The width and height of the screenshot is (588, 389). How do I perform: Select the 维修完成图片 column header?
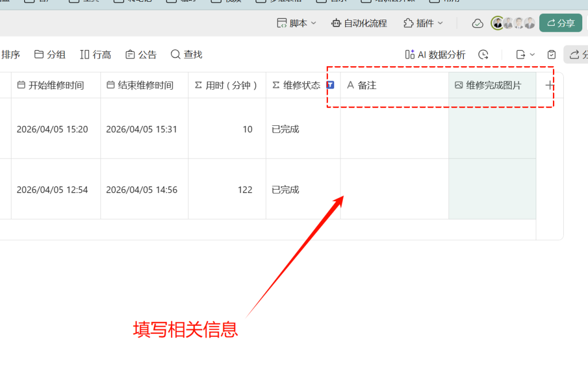(x=492, y=85)
